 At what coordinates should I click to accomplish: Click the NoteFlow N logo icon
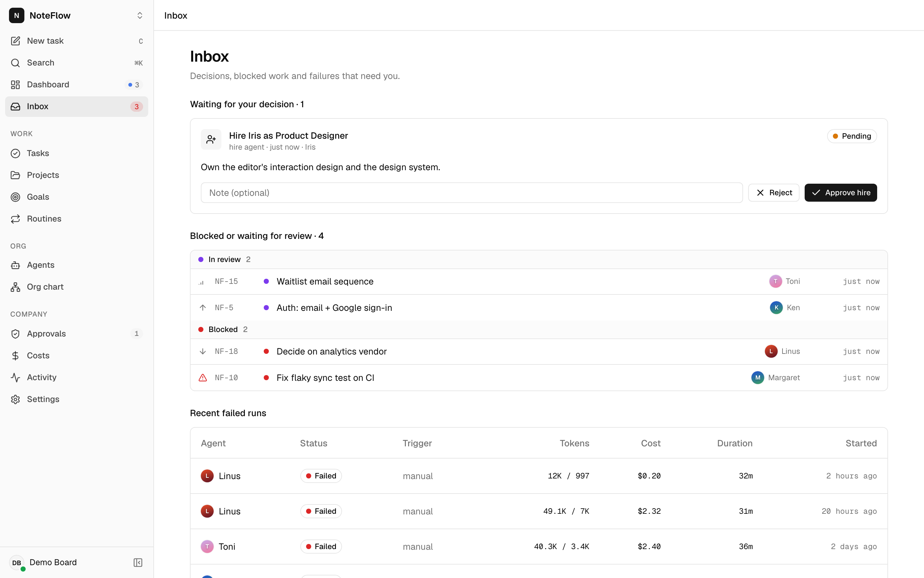16,15
